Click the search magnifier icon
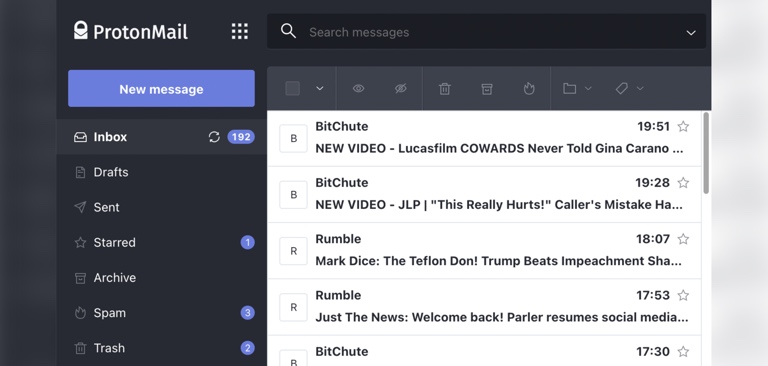 click(x=288, y=31)
